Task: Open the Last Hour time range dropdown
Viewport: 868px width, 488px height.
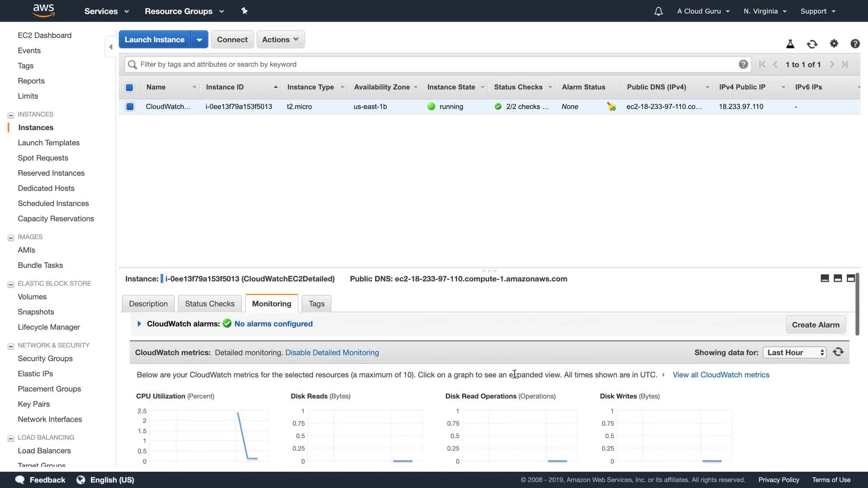Action: [794, 352]
